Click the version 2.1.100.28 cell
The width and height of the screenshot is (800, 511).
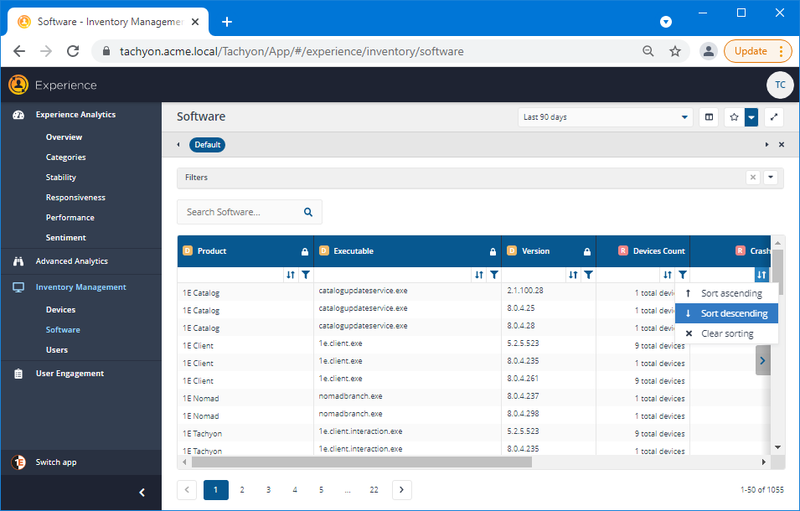click(x=548, y=291)
